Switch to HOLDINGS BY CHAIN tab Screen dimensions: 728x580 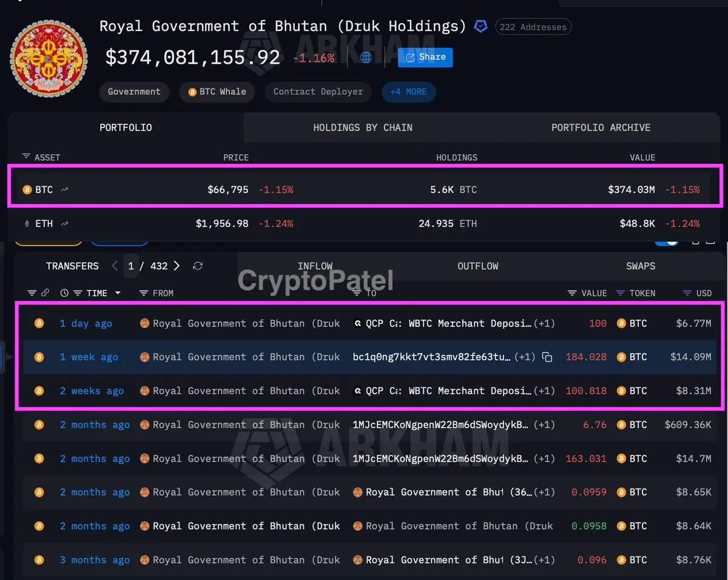pos(363,127)
